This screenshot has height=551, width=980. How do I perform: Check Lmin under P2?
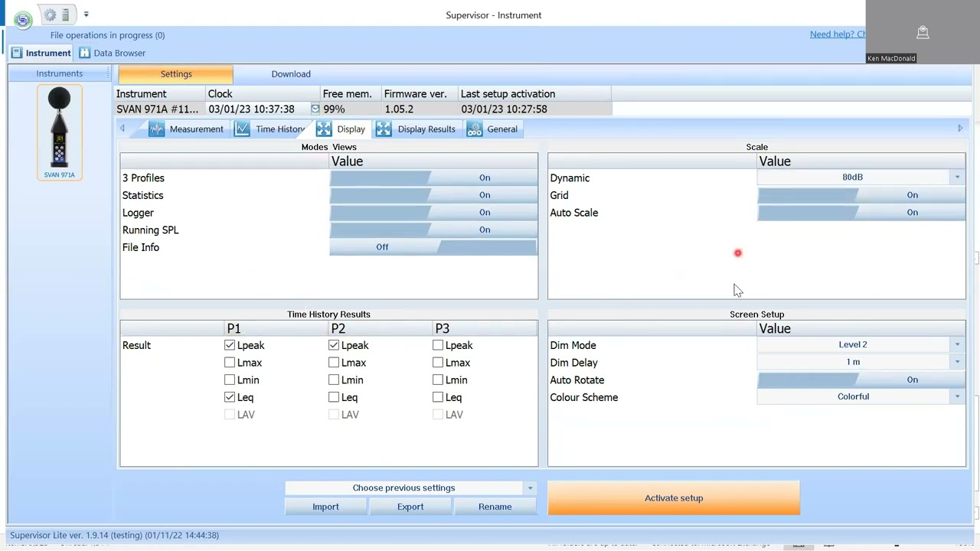(334, 380)
